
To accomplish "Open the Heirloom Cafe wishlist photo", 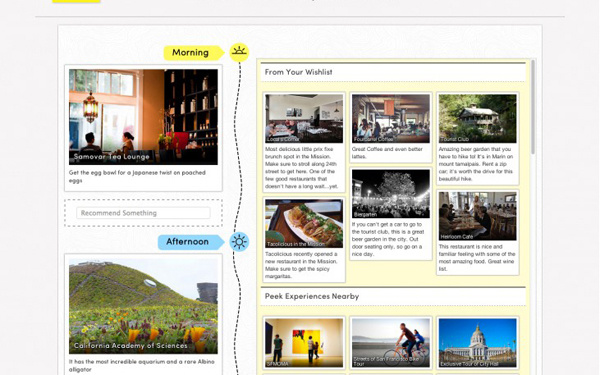I will [478, 216].
